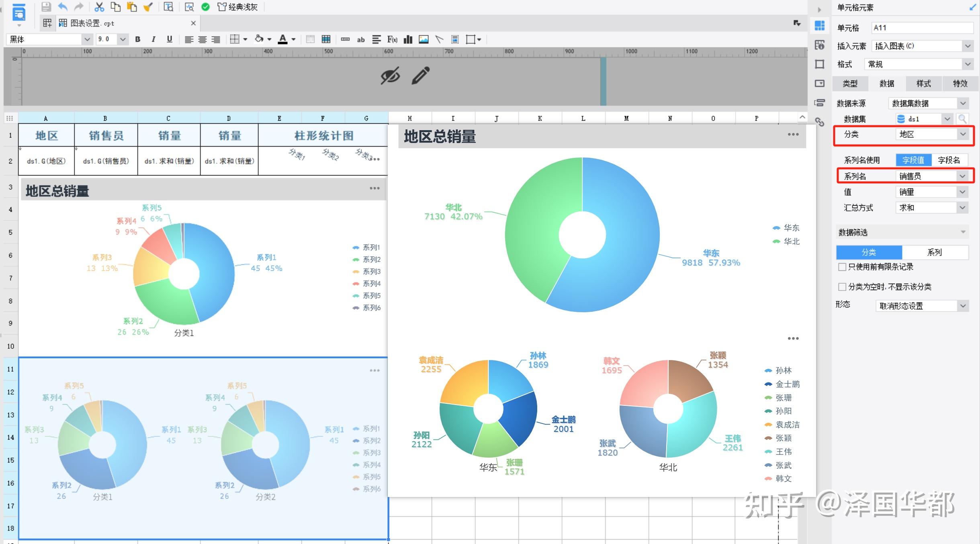Image resolution: width=980 pixels, height=544 pixels.
Task: Cut with the scissors icon
Action: [100, 6]
